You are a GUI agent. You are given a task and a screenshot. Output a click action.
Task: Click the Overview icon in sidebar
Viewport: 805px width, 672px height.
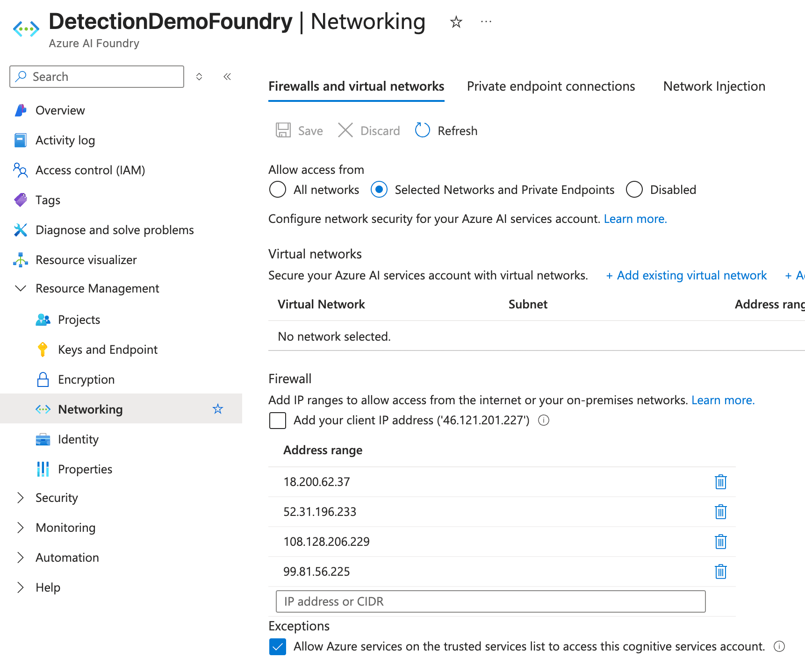point(21,110)
